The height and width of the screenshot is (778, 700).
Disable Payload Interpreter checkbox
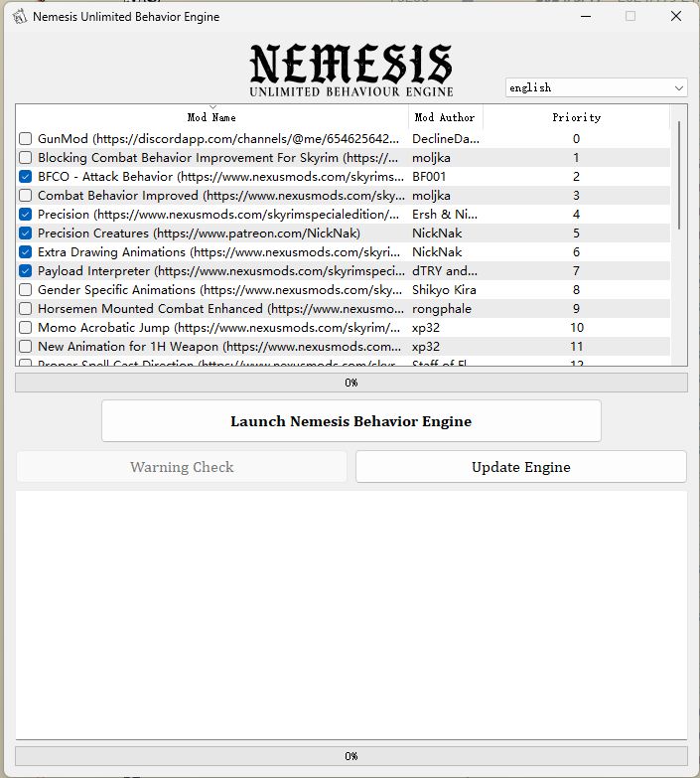(25, 270)
